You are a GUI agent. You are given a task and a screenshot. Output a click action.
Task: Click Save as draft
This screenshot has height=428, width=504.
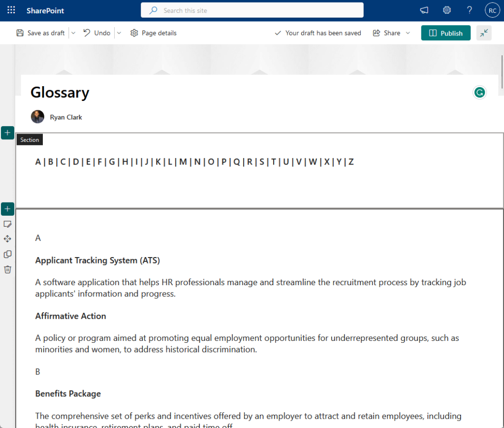[x=41, y=33]
